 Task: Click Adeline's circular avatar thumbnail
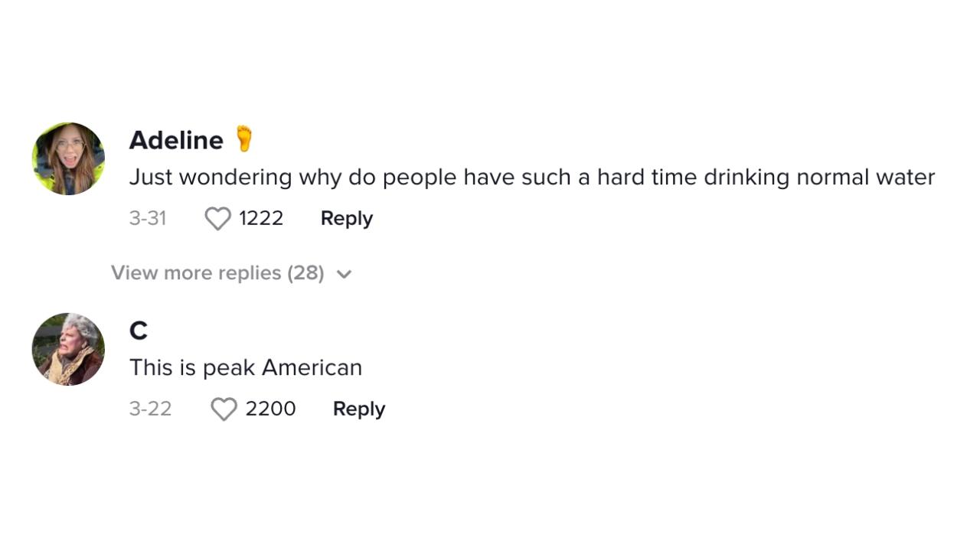coord(68,158)
